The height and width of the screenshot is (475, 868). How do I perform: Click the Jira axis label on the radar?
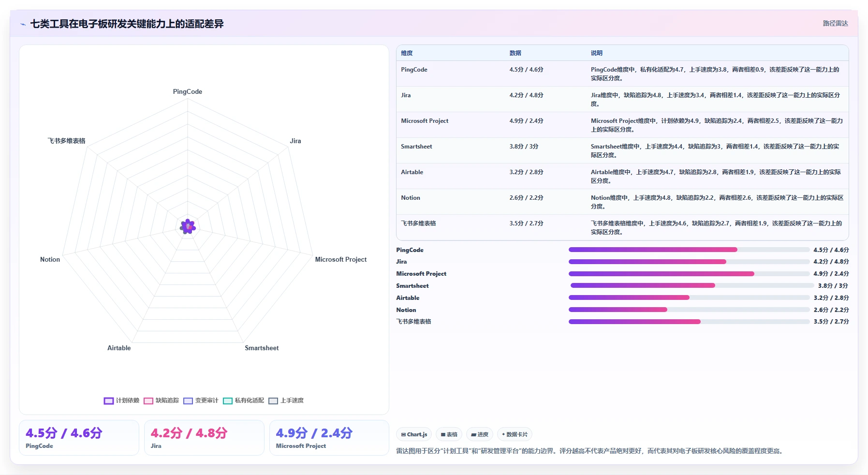click(x=295, y=141)
